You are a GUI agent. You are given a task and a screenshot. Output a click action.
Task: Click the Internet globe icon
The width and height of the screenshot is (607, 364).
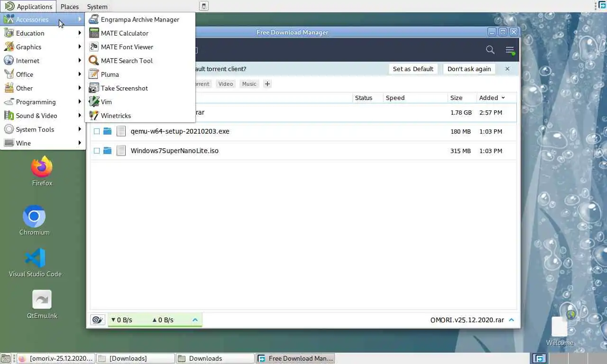click(x=9, y=61)
